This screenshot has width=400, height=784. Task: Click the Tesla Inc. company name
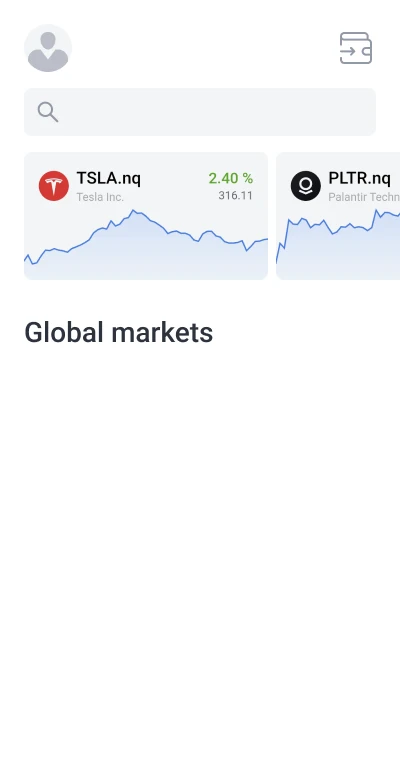point(100,197)
